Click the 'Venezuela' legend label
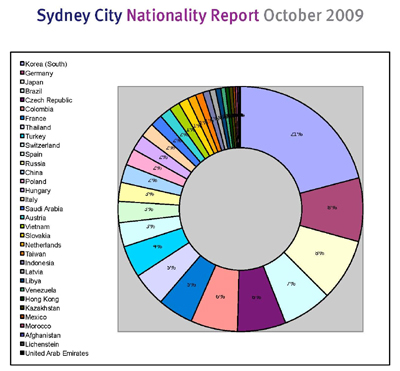 41,290
